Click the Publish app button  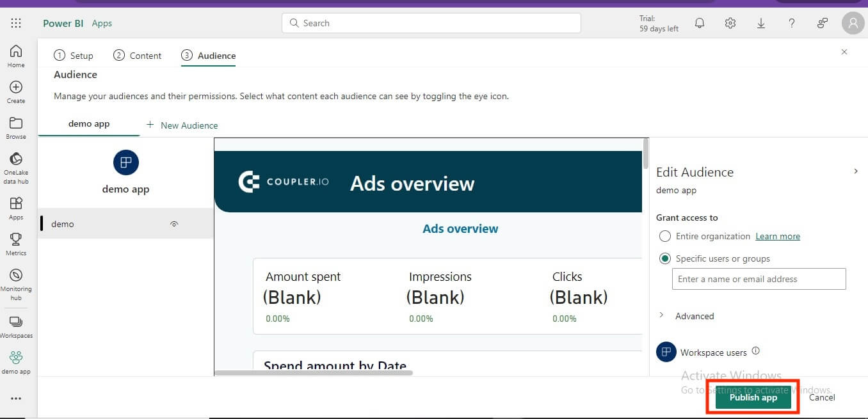coord(752,397)
